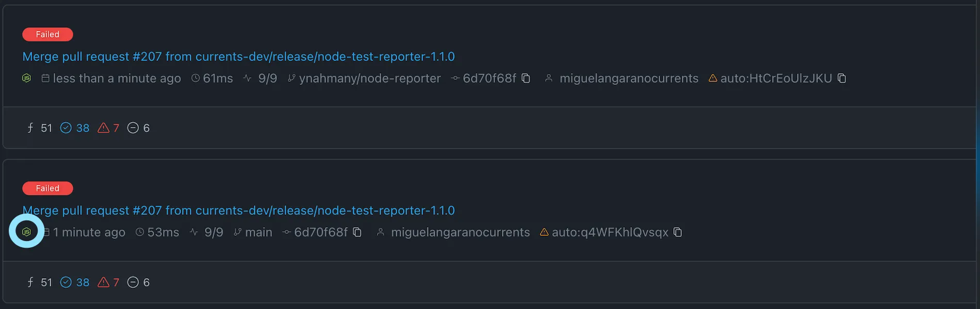Click the highlighted Node.js icon in second run
This screenshot has width=980, height=309.
[x=27, y=232]
